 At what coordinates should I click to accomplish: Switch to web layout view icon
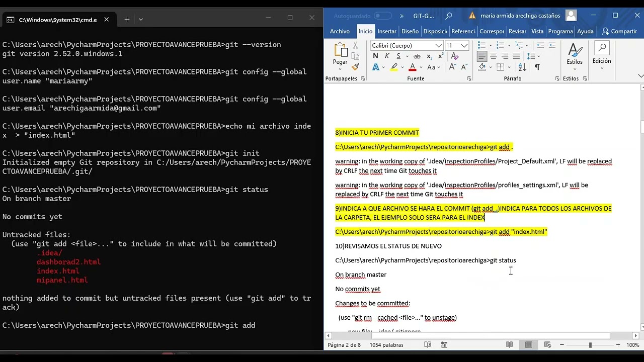tap(548, 345)
